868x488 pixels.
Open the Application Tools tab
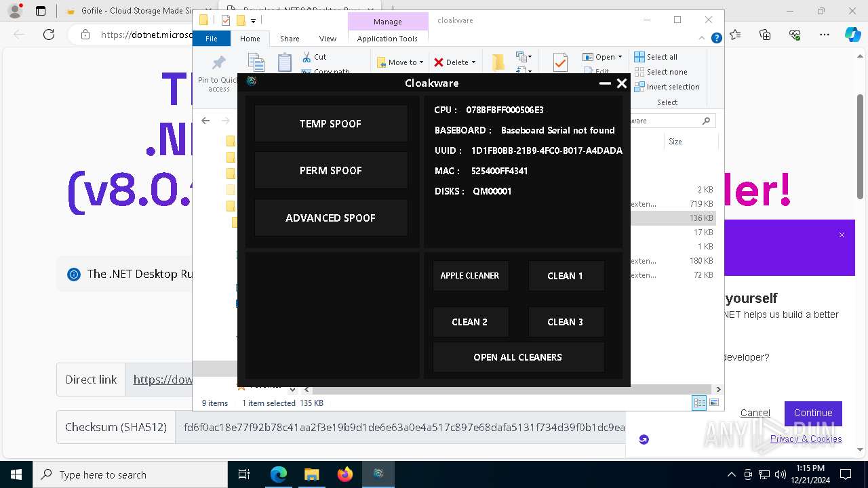pos(387,39)
